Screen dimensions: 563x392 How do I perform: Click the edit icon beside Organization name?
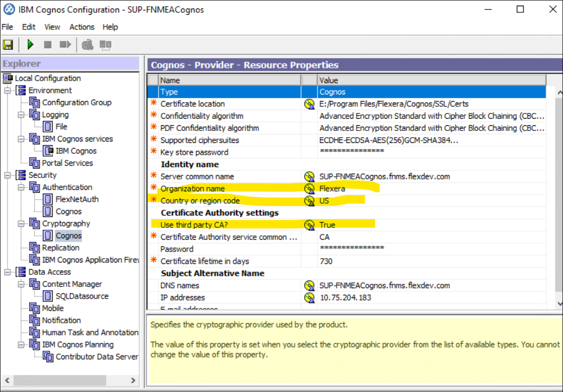(x=309, y=189)
